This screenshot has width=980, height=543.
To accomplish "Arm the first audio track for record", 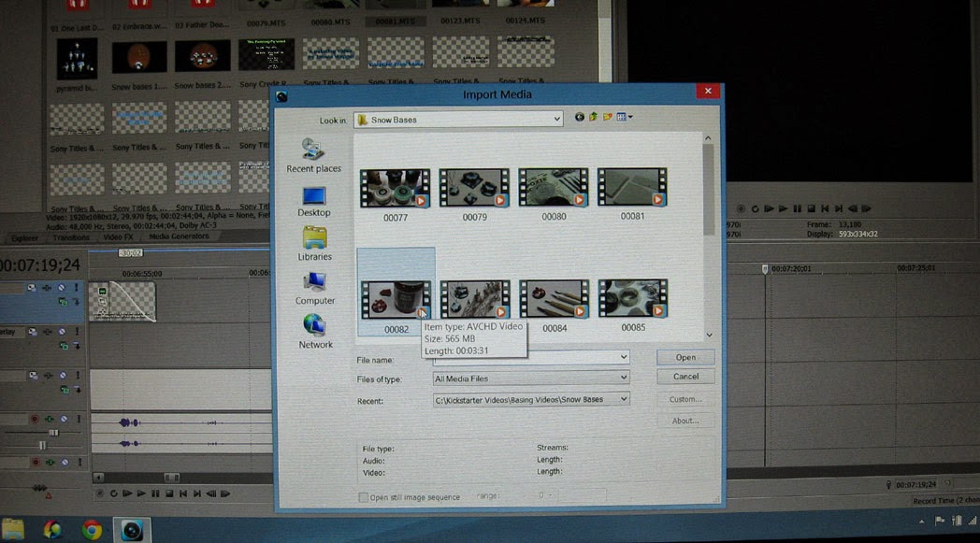I will coord(35,420).
